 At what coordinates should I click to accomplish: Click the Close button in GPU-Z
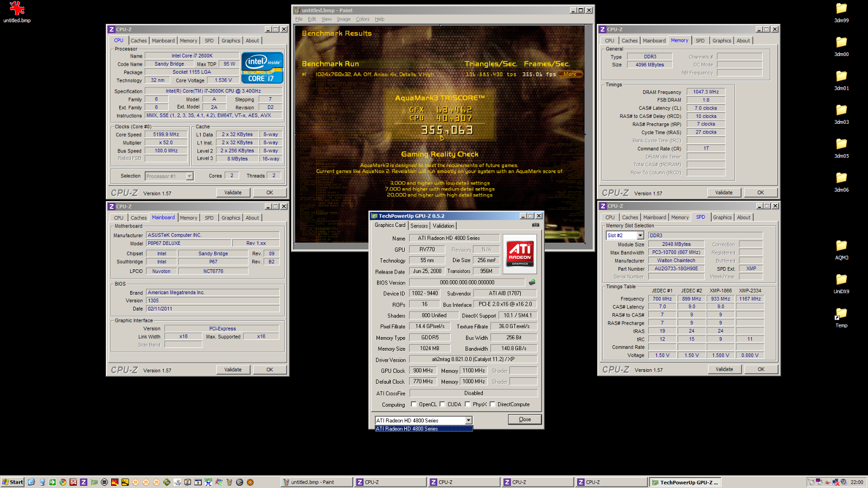point(525,420)
